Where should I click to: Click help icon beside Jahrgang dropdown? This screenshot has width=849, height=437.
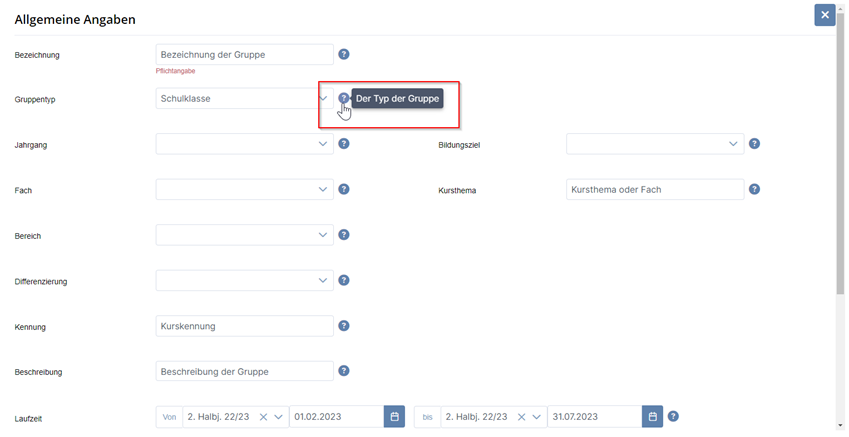344,144
